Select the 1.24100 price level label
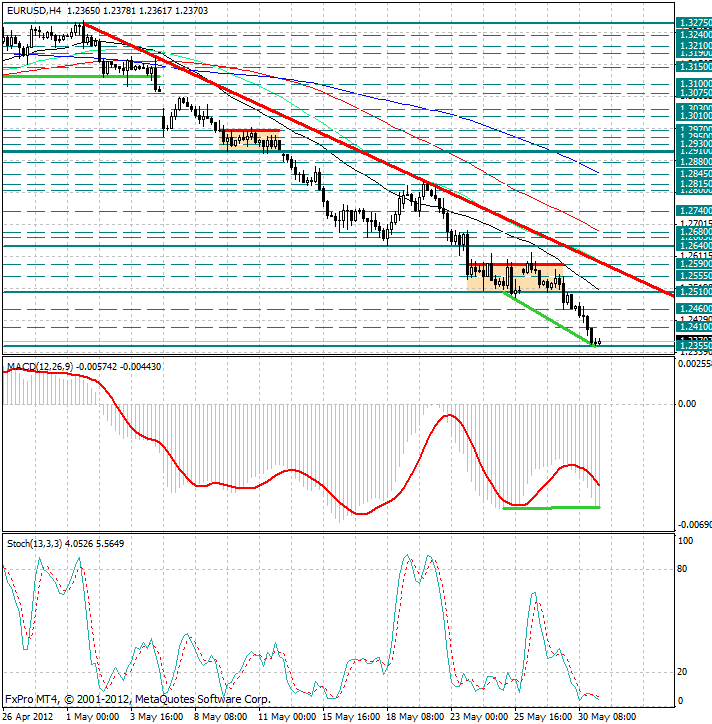The height and width of the screenshot is (724, 712). pos(694,327)
